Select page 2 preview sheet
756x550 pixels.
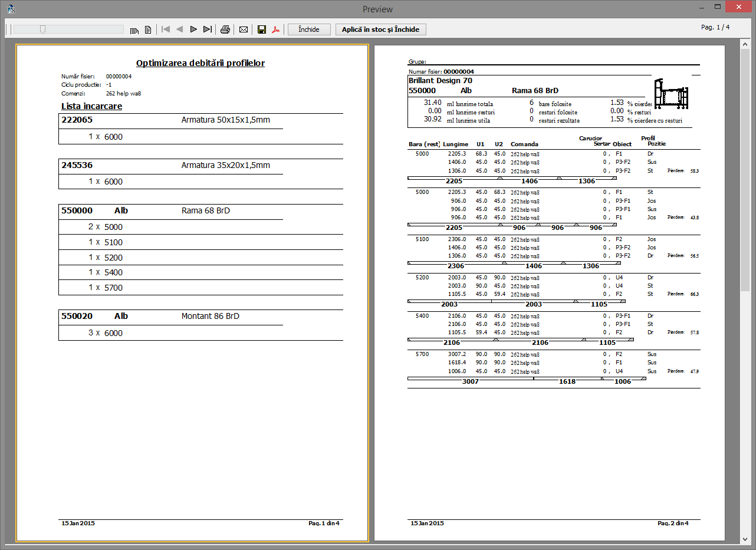pyautogui.click(x=550, y=293)
